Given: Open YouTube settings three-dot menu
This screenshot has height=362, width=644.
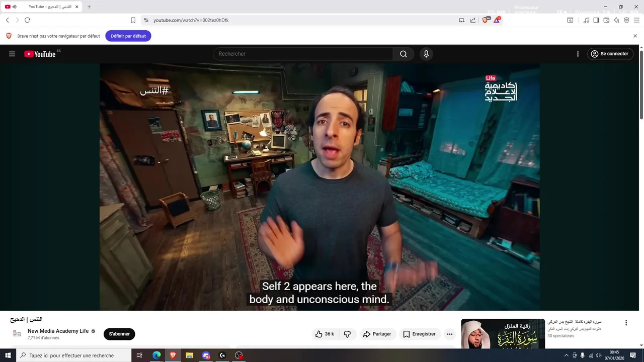Looking at the screenshot, I should (578, 54).
